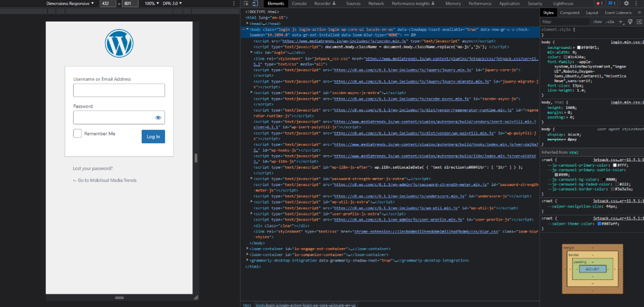Viewport: 644px width, 307px height.
Task: Click the #f0f0f1 background color swatch
Action: [578, 48]
